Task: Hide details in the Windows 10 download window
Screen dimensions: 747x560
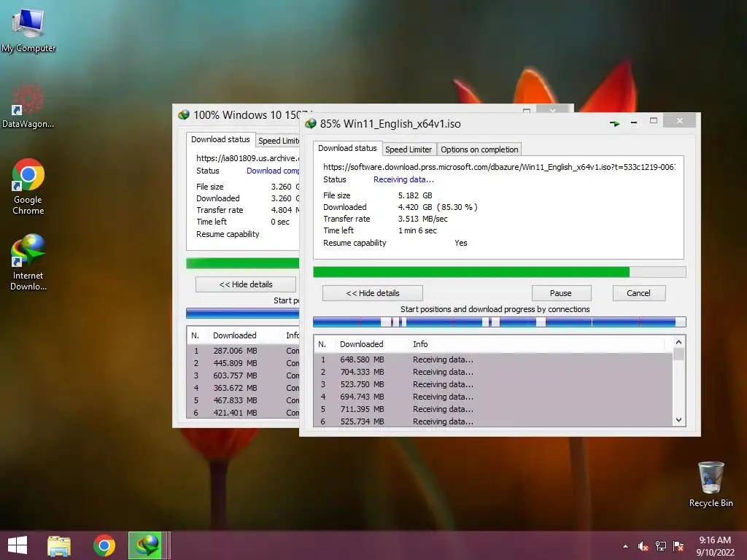Action: point(246,284)
